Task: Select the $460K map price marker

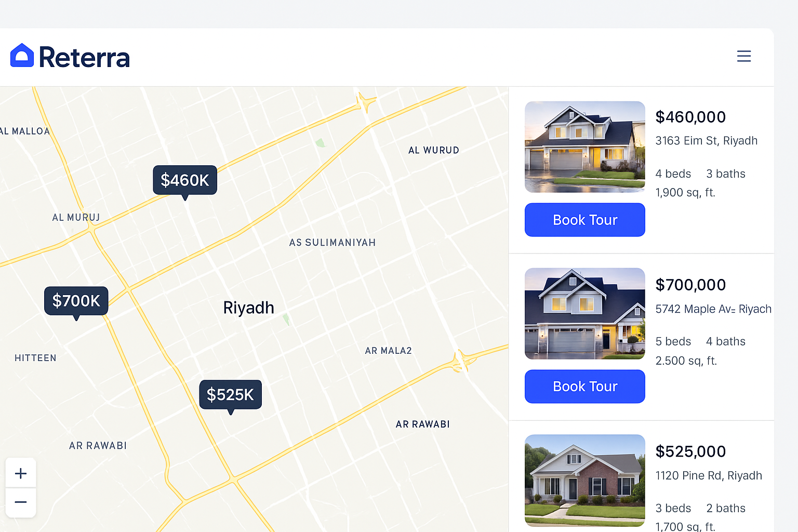Action: point(185,180)
